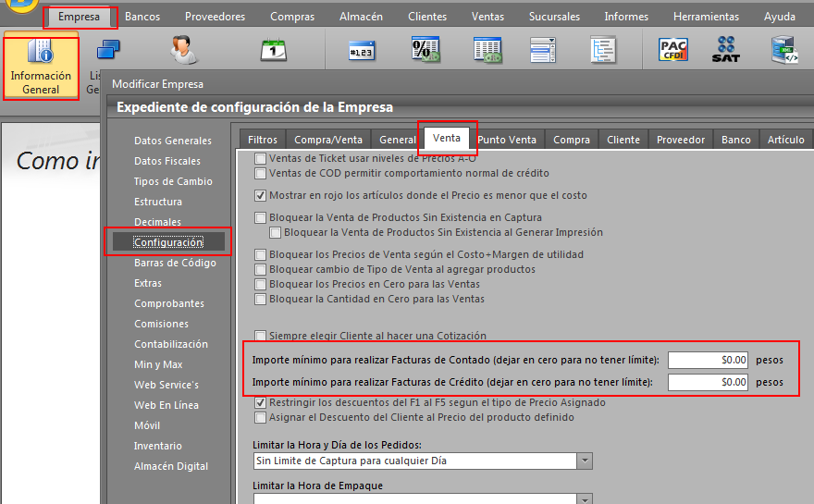Click the #123 numbering icon
Image resolution: width=814 pixels, height=504 pixels.
pos(362,51)
